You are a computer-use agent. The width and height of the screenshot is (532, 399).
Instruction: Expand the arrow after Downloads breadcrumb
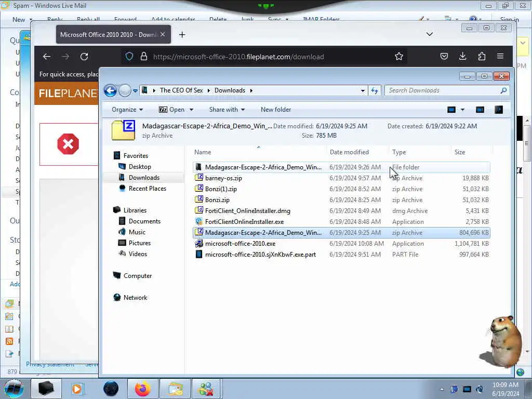251,90
